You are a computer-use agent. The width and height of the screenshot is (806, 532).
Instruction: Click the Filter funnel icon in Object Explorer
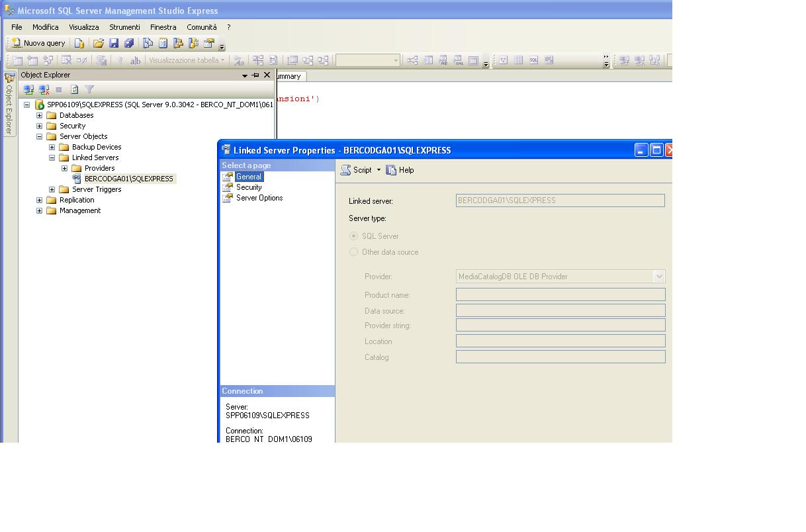coord(89,89)
